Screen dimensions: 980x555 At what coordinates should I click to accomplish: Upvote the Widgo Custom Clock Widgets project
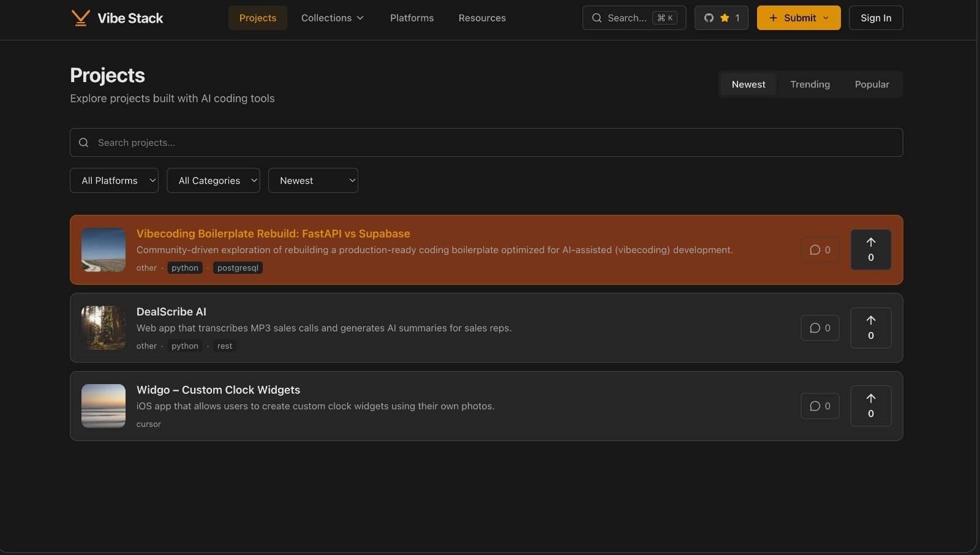click(x=871, y=406)
